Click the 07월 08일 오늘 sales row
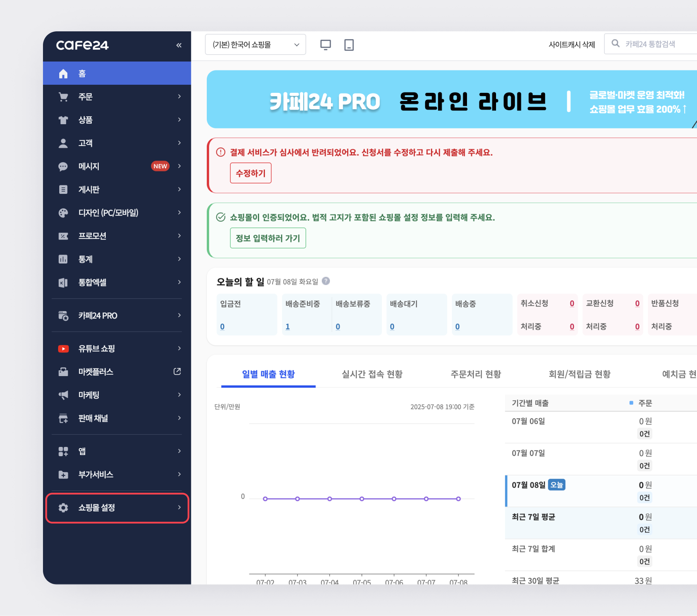The image size is (697, 616). click(x=601, y=491)
